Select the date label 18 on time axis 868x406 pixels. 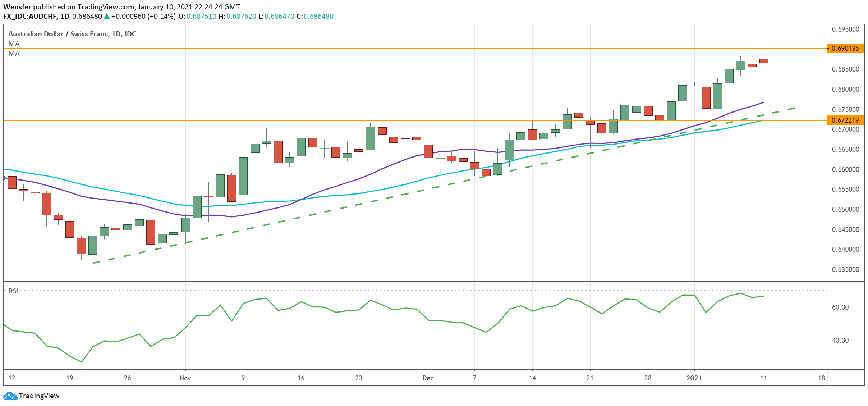pyautogui.click(x=821, y=378)
